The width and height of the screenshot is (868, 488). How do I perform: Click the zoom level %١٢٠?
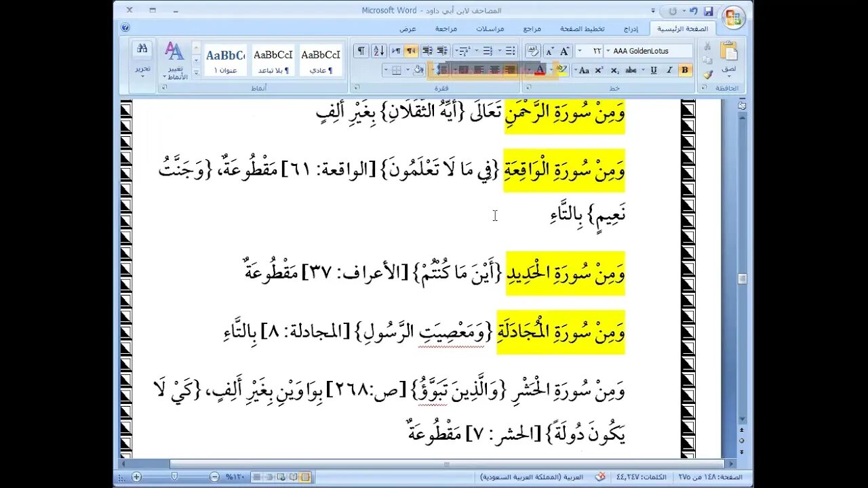[x=235, y=477]
